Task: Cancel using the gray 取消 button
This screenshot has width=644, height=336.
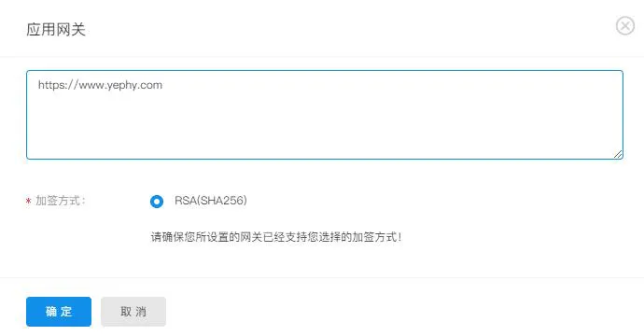Action: 133,312
